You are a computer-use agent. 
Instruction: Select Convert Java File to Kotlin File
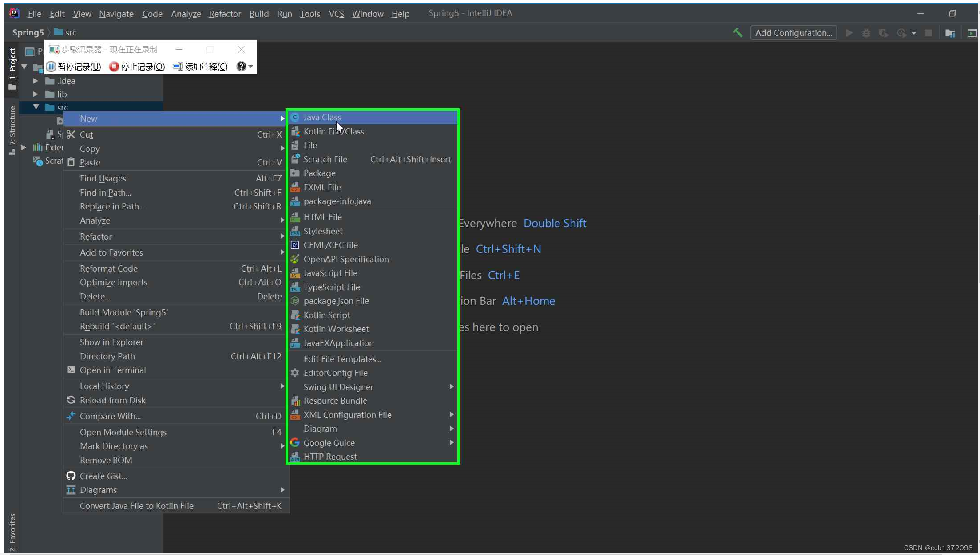(176, 506)
